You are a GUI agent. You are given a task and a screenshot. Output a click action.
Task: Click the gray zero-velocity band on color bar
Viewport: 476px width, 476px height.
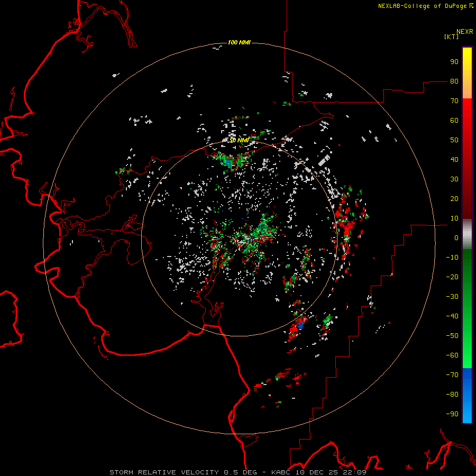click(x=467, y=234)
